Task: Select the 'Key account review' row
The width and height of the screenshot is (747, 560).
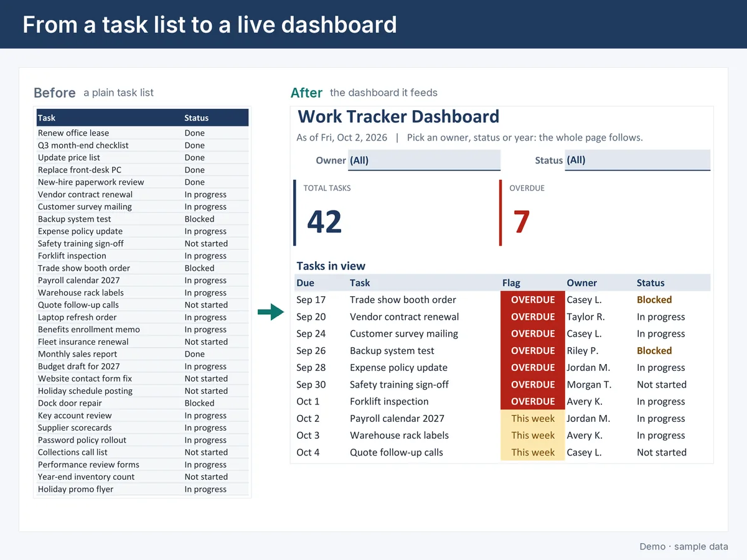Action: 142,415
